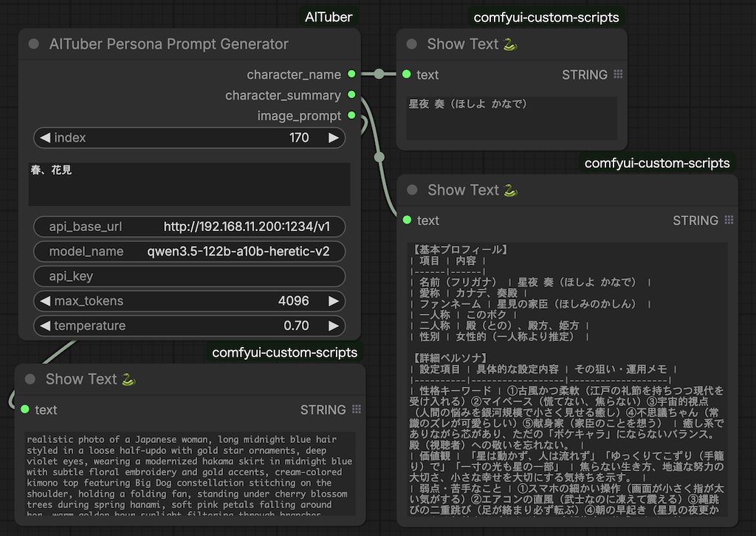Decrease max_tokens with left arrow
Viewport: 756px width, 536px height.
45,300
